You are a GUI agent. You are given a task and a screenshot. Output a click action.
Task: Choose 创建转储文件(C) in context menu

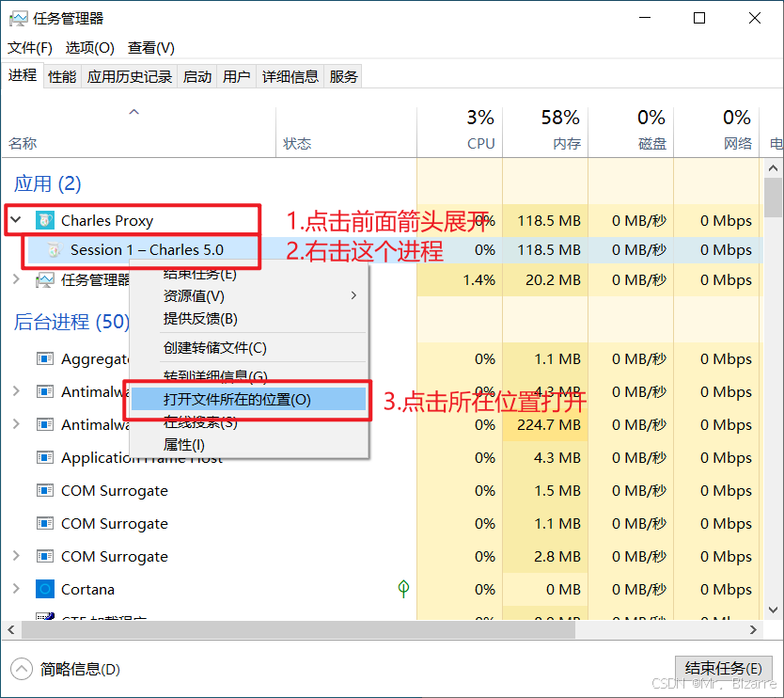coord(248,348)
